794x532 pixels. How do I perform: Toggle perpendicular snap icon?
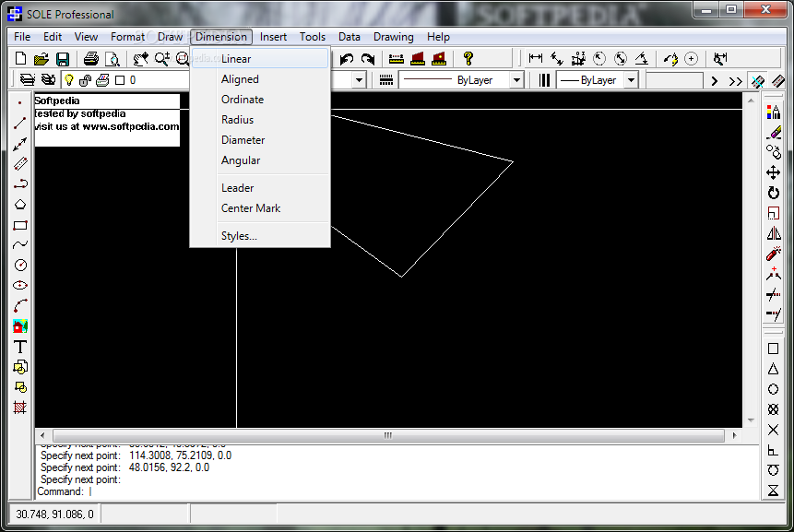pyautogui.click(x=773, y=450)
